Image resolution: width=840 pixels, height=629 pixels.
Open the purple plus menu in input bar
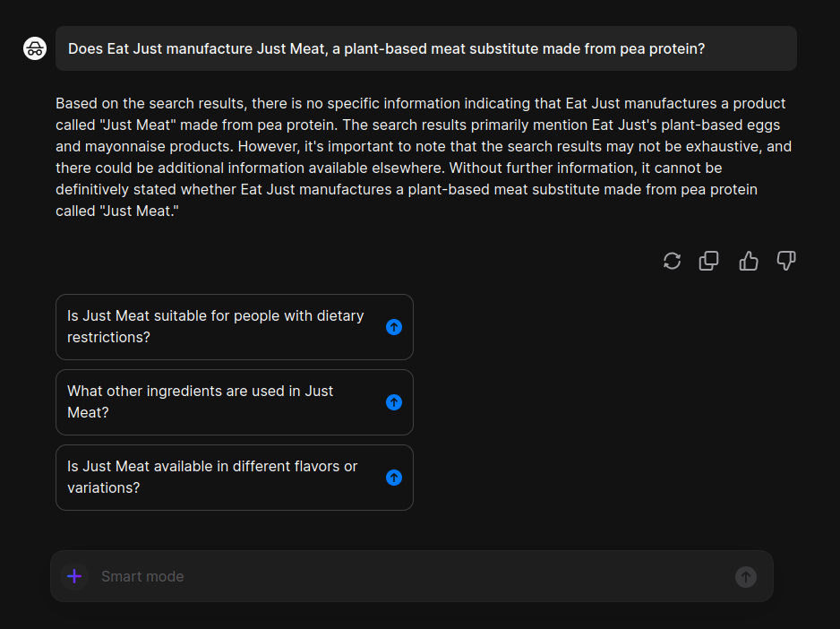[74, 576]
